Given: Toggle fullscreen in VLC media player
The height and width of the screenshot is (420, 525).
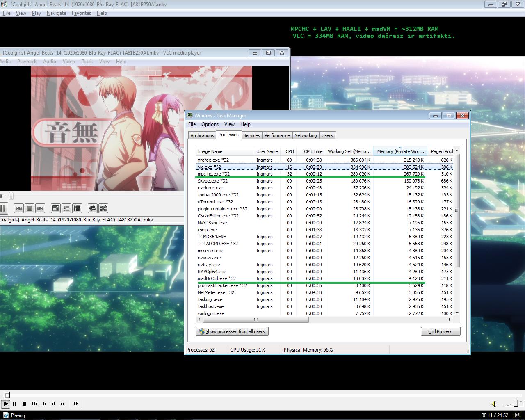Looking at the screenshot, I should (x=56, y=208).
